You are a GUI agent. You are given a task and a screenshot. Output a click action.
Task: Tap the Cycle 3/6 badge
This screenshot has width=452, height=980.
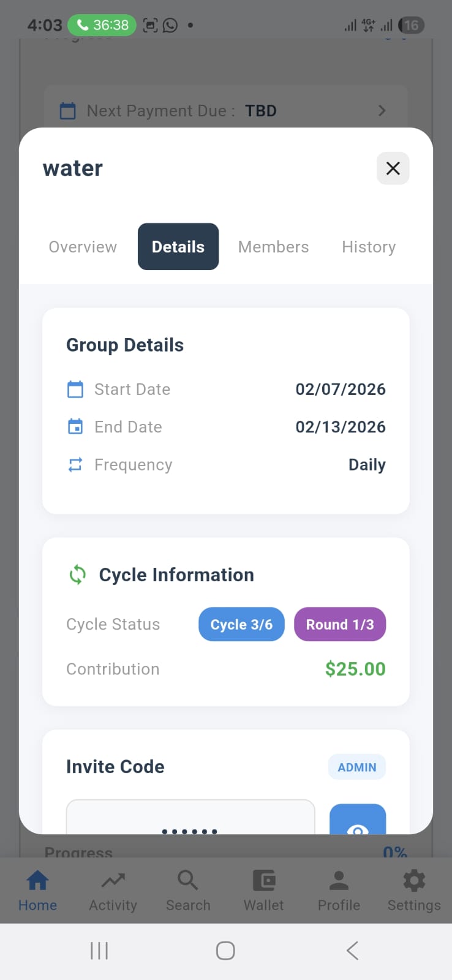[241, 625]
